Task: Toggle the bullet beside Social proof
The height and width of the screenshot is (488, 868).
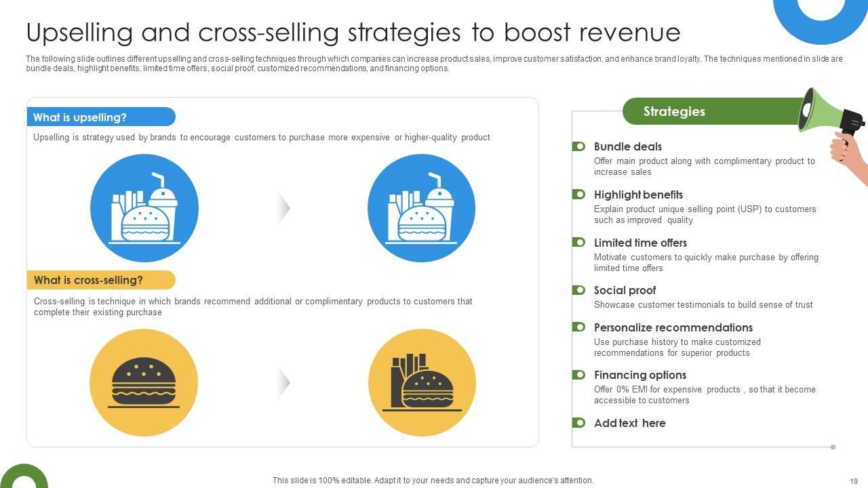Action: click(x=578, y=290)
